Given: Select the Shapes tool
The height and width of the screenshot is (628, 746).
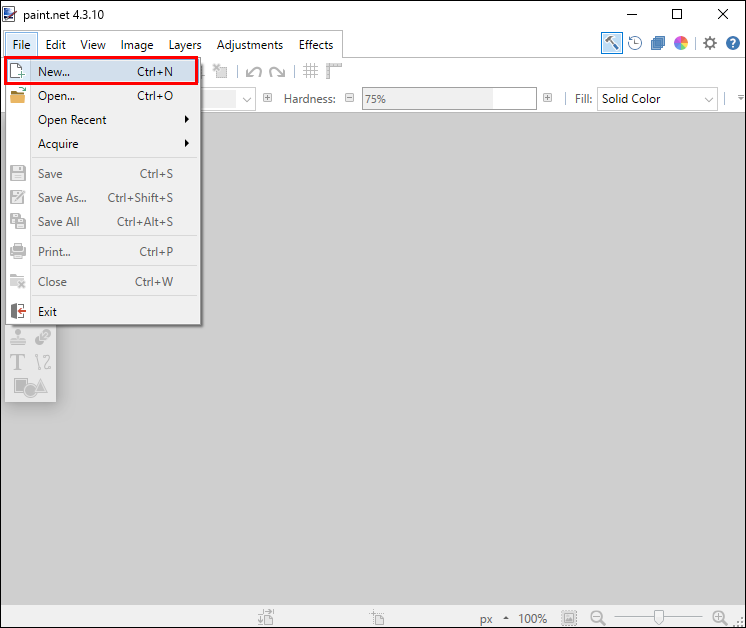Looking at the screenshot, I should coord(30,387).
